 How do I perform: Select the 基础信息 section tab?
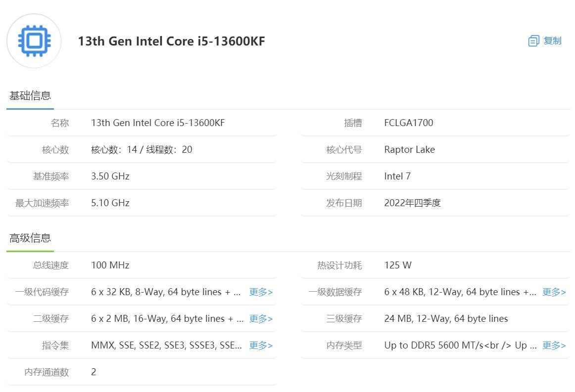pos(30,96)
